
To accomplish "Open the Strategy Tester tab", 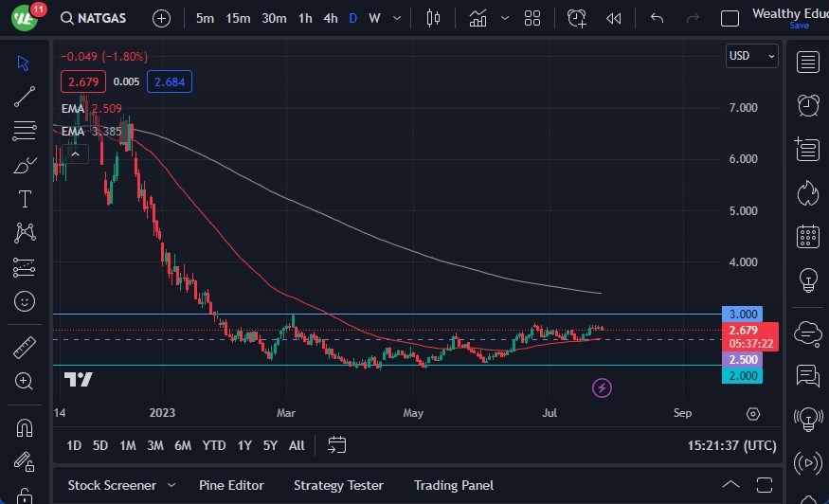I will 338,485.
